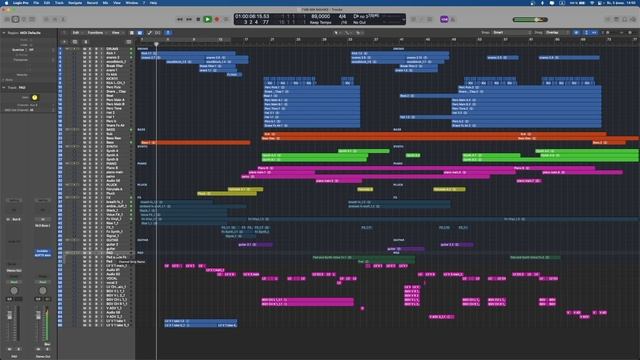This screenshot has height=360, width=640.
Task: Click the Duplicate Track icon
Action: point(75,42)
